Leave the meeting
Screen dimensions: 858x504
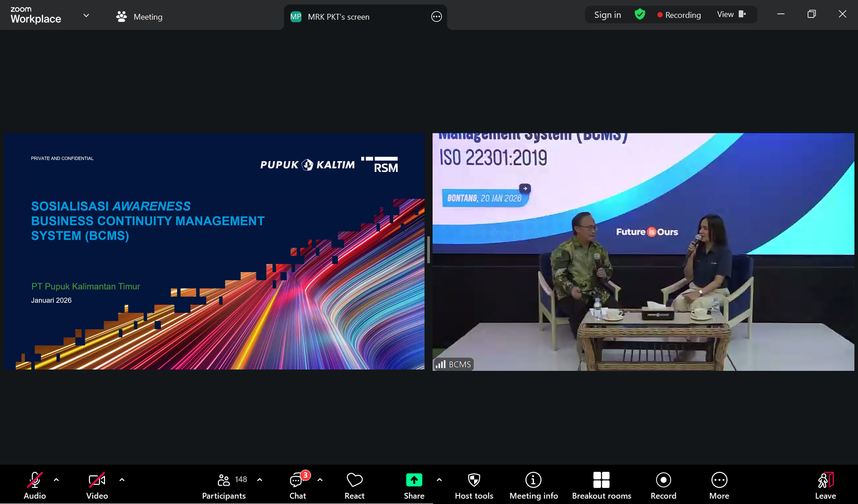pos(825,485)
